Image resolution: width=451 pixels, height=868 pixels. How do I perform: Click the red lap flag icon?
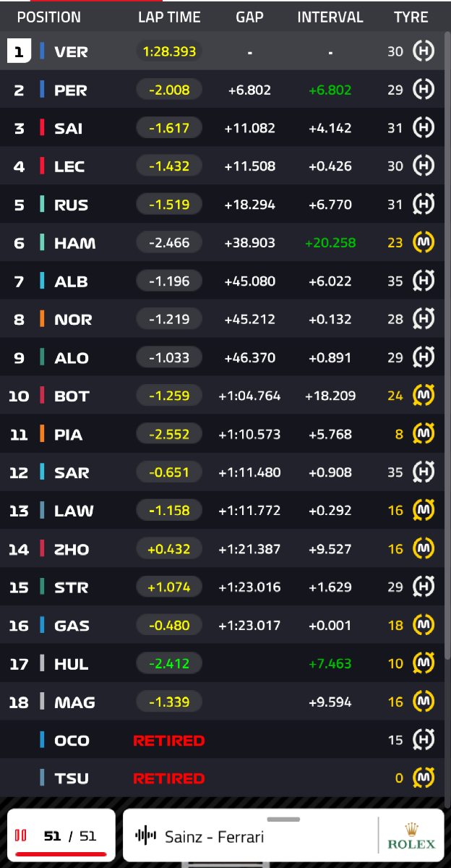click(21, 835)
